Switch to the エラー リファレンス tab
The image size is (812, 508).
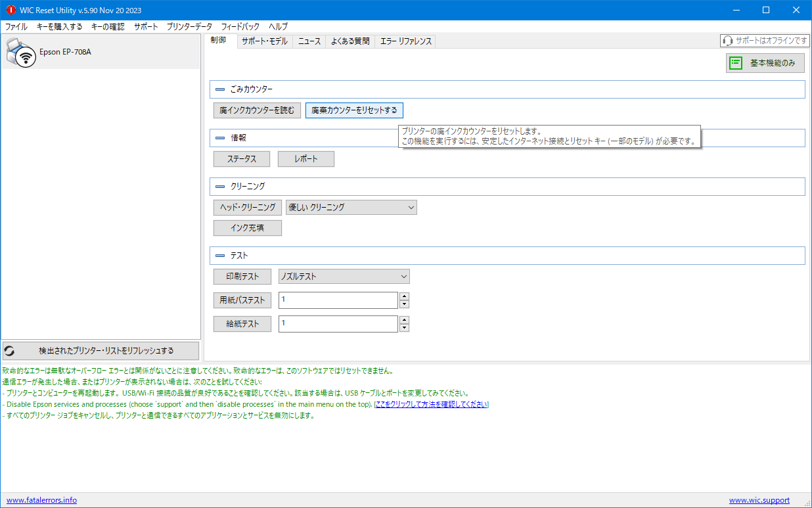coord(406,41)
